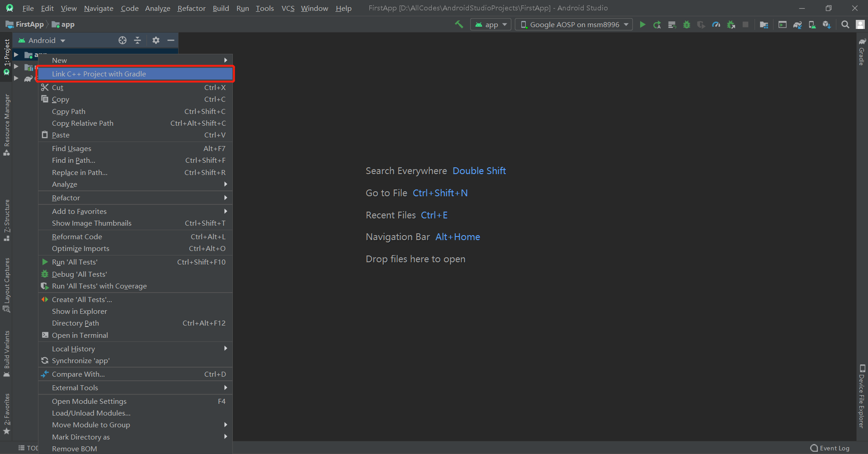
Task: Select Replace in Path... entry
Action: (x=135, y=173)
